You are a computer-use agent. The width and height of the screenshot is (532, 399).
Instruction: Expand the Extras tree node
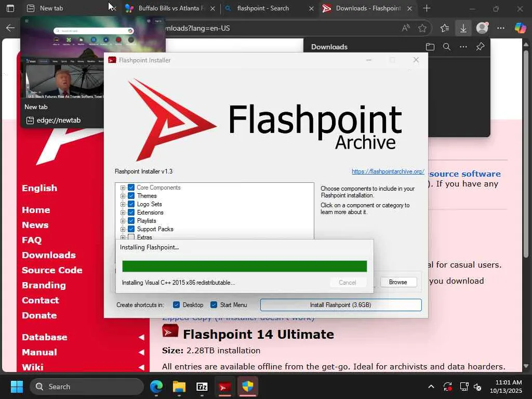(123, 237)
